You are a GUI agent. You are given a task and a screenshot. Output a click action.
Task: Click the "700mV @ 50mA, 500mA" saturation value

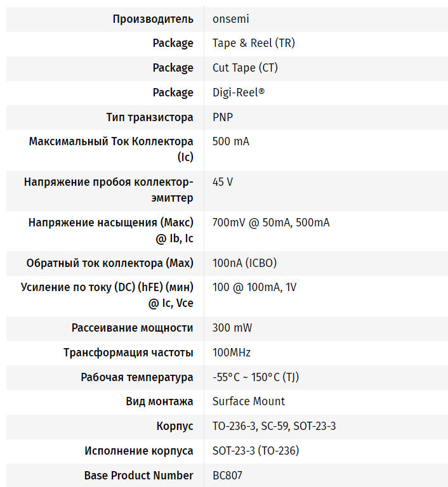[x=271, y=223]
